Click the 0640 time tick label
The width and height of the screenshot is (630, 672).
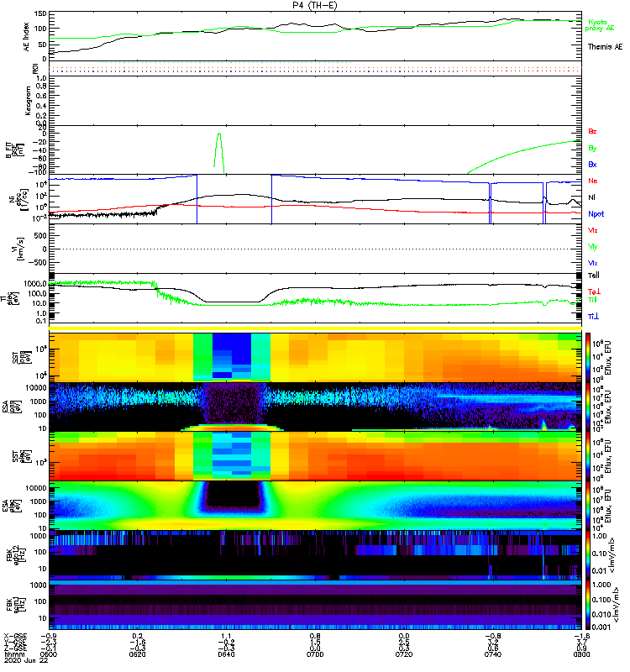[x=226, y=654]
